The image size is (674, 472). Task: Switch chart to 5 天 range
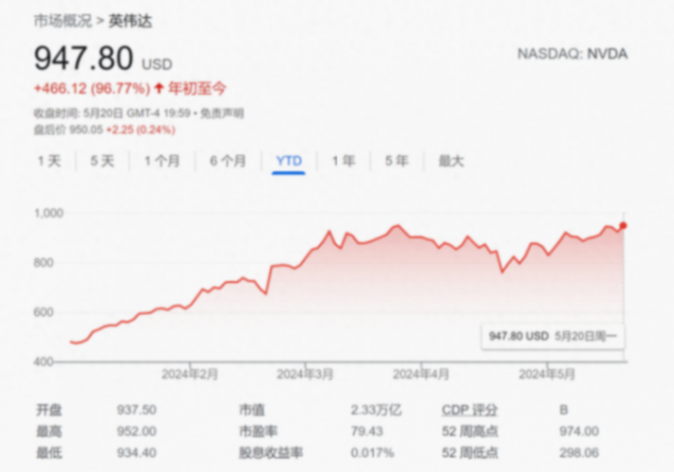click(x=102, y=161)
